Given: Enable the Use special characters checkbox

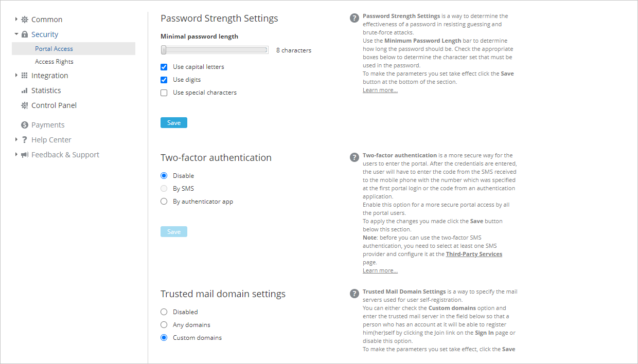Looking at the screenshot, I should [x=164, y=93].
